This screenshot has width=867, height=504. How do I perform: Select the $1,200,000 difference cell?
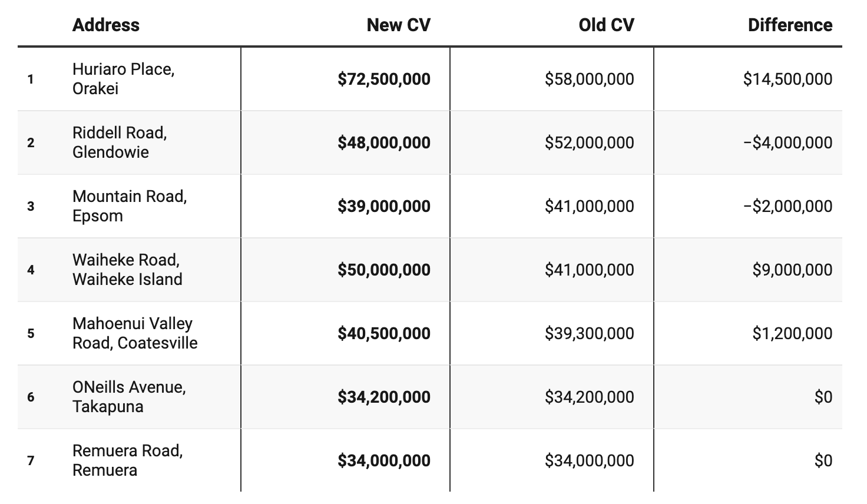[x=792, y=333]
